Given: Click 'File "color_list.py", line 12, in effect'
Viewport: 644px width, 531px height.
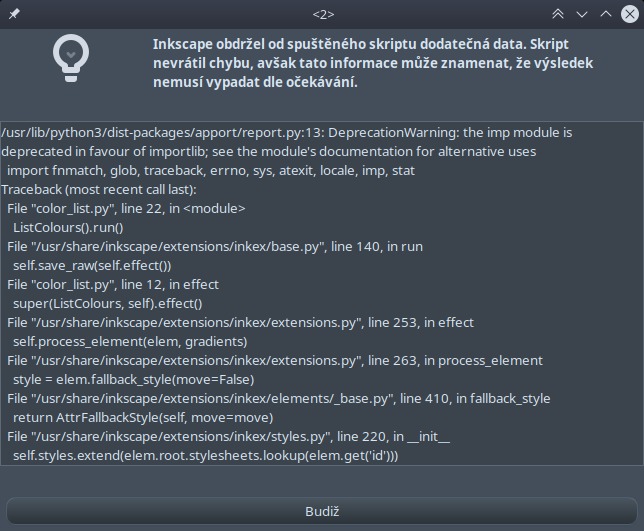Looking at the screenshot, I should pos(113,285).
